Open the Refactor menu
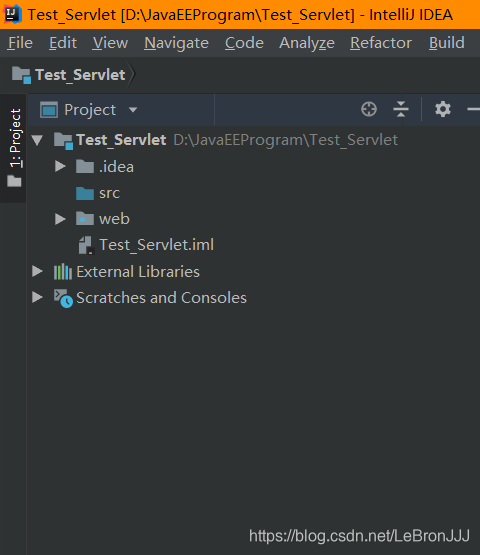Screen dimensions: 480x555 click(x=381, y=43)
